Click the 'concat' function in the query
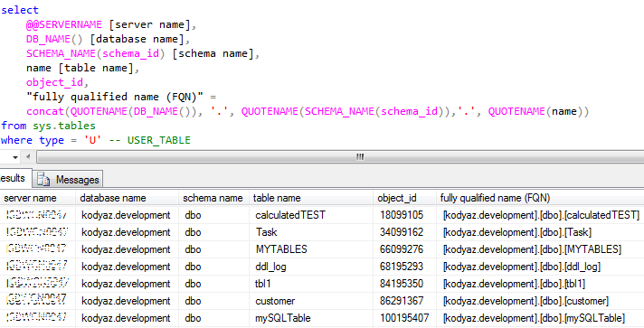The height and width of the screenshot is (328, 644). tap(45, 111)
